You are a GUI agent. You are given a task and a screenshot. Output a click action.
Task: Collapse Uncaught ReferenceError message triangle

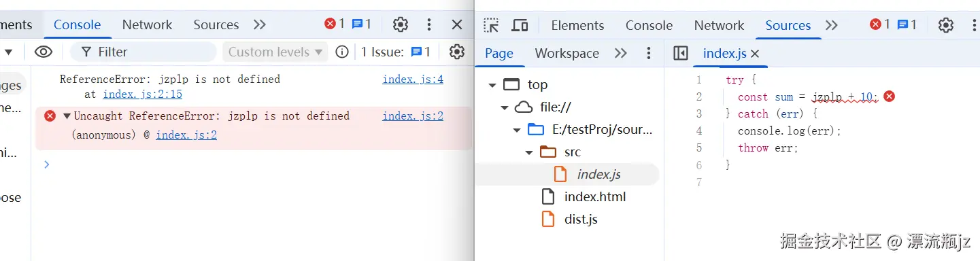(67, 116)
